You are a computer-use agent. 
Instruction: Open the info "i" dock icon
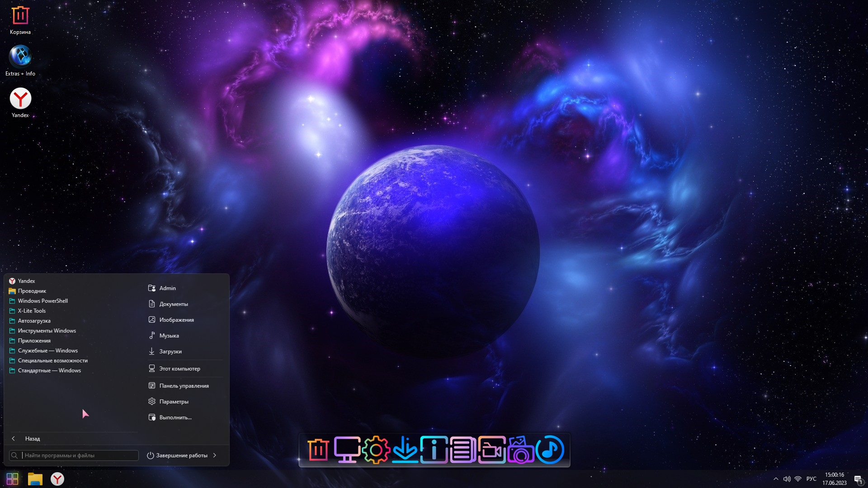(434, 450)
